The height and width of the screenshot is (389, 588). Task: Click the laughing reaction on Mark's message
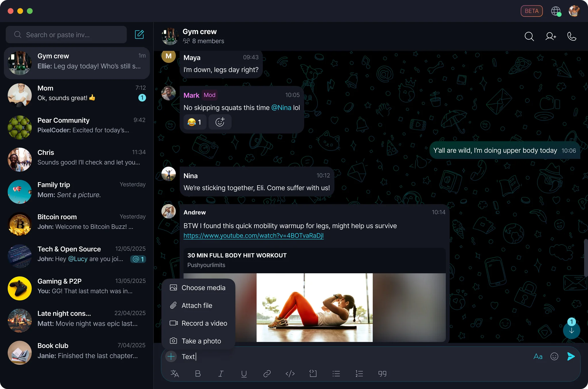click(x=195, y=122)
